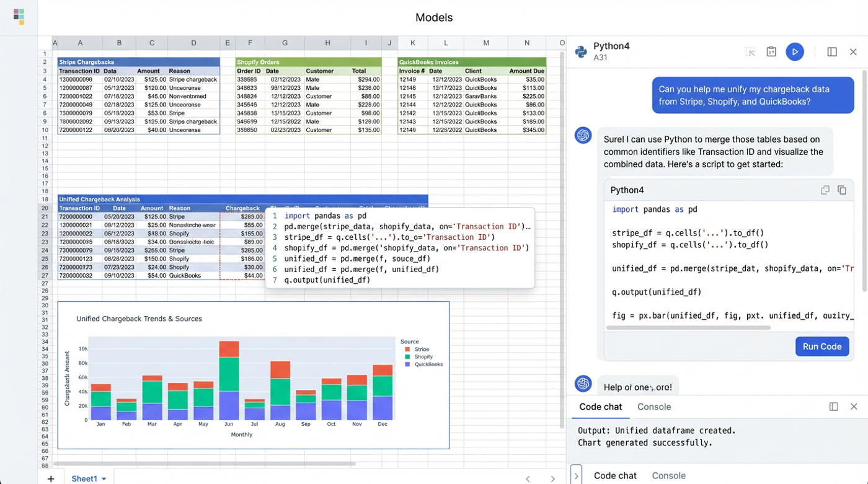Insert the code using the icon left of copy
This screenshot has width=868, height=484.
coord(825,190)
